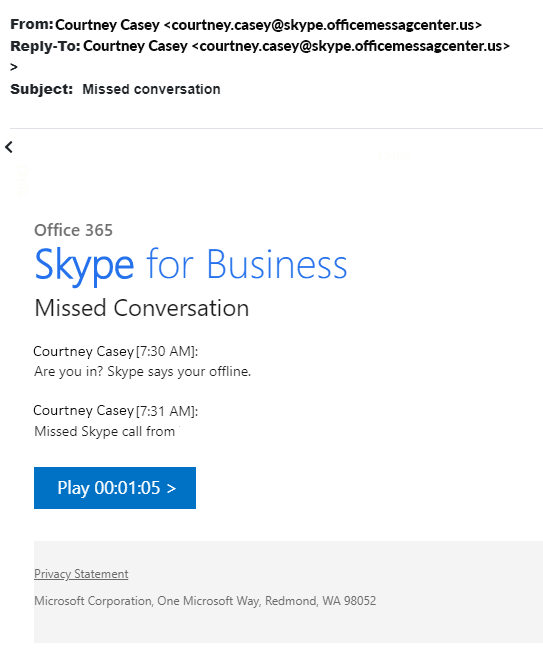The image size is (543, 654).
Task: Click the 'Missed conversation' subject text
Action: point(151,89)
